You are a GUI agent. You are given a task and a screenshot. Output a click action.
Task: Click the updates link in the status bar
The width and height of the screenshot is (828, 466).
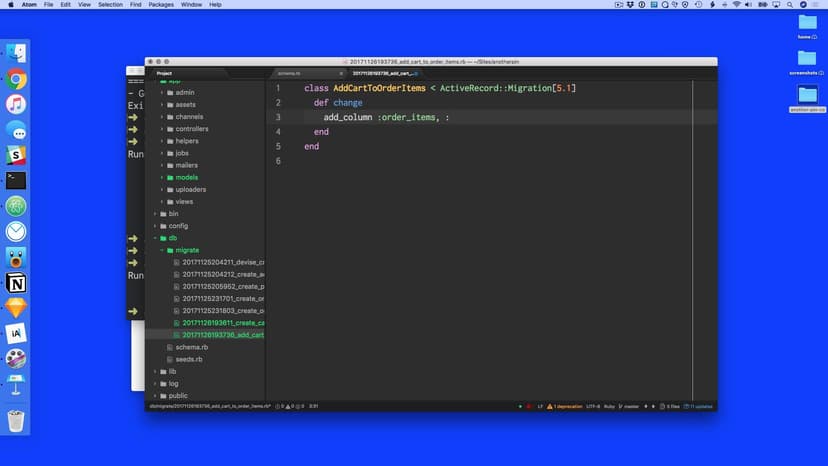click(700, 406)
